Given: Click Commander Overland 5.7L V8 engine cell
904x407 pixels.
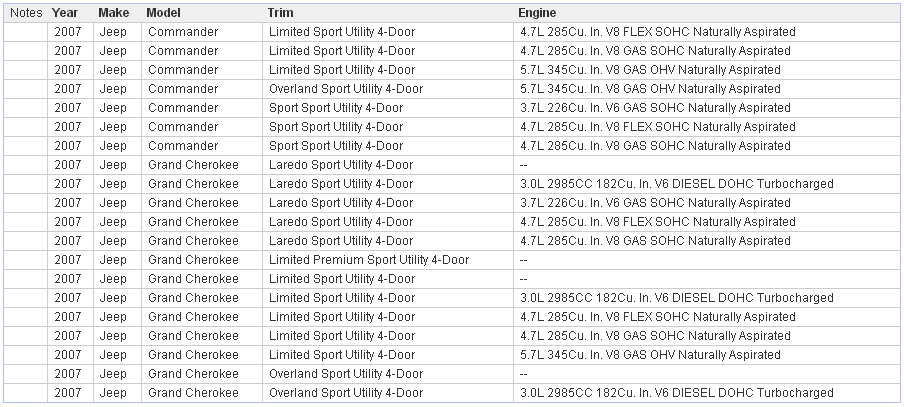Looking at the screenshot, I should pos(650,89).
